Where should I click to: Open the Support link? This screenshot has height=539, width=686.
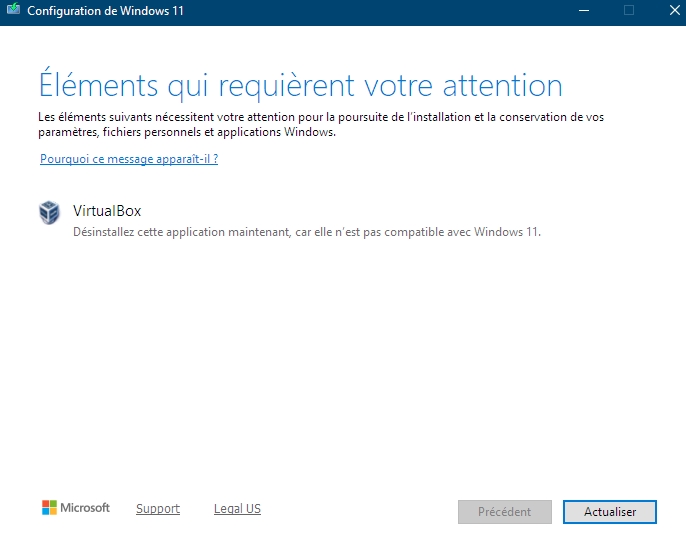tap(158, 508)
